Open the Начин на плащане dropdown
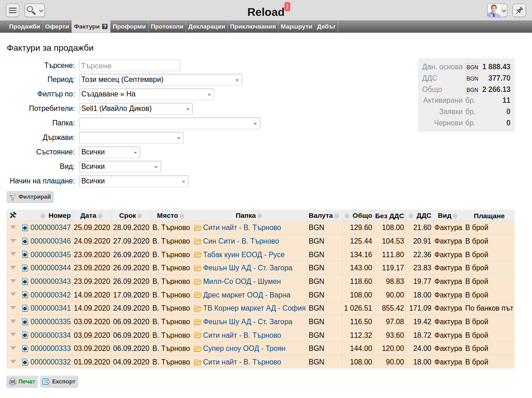The height and width of the screenshot is (398, 532). pyautogui.click(x=134, y=181)
